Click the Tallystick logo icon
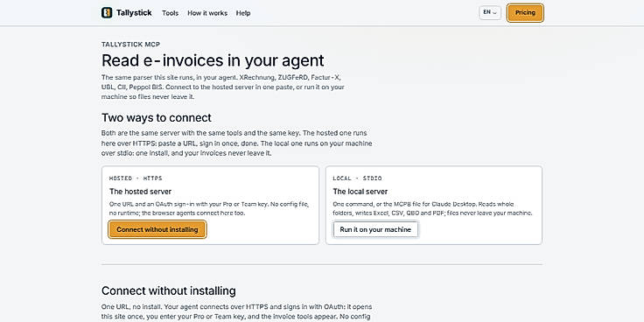 pyautogui.click(x=107, y=13)
